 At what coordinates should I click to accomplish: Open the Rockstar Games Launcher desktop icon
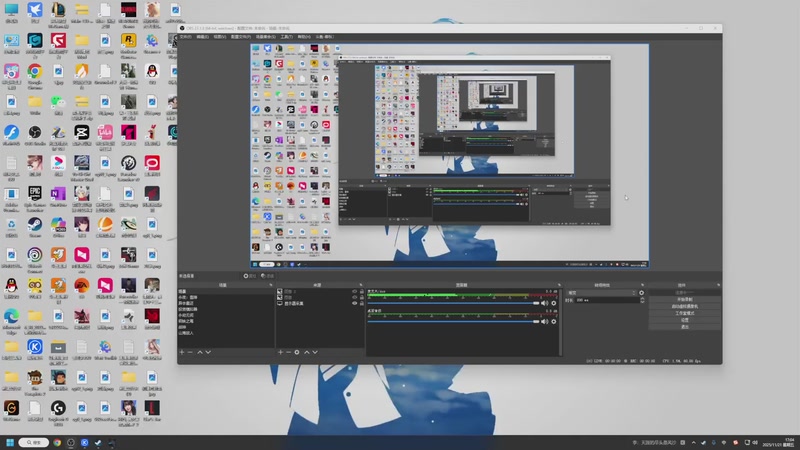point(129,45)
